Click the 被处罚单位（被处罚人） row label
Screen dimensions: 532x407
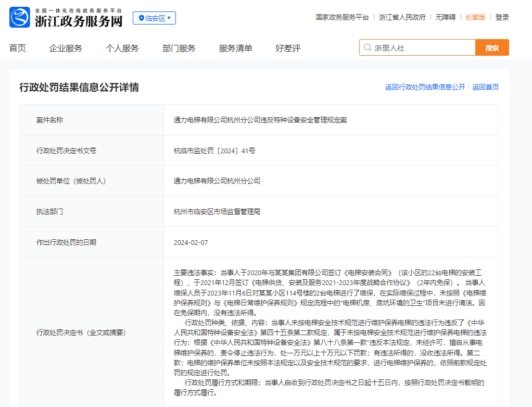coord(71,181)
